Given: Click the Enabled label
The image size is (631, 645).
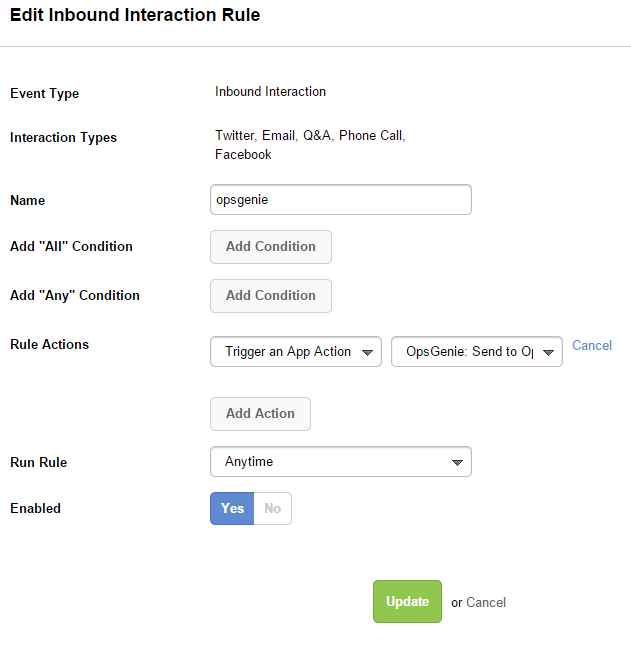Looking at the screenshot, I should click(x=35, y=509).
